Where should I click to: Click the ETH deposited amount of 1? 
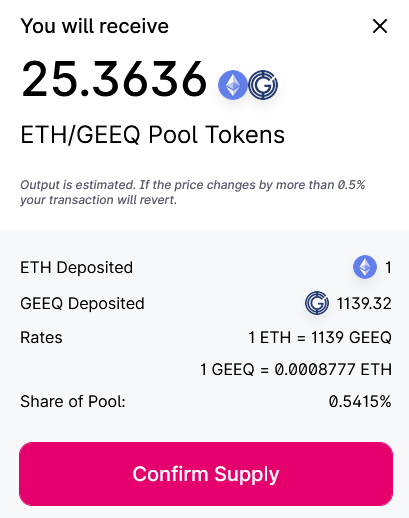point(388,267)
